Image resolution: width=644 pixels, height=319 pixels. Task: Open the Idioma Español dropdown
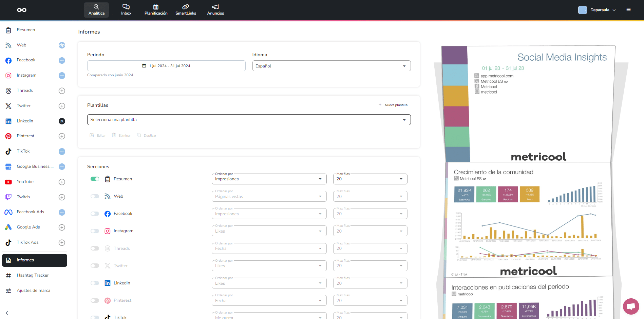click(332, 66)
